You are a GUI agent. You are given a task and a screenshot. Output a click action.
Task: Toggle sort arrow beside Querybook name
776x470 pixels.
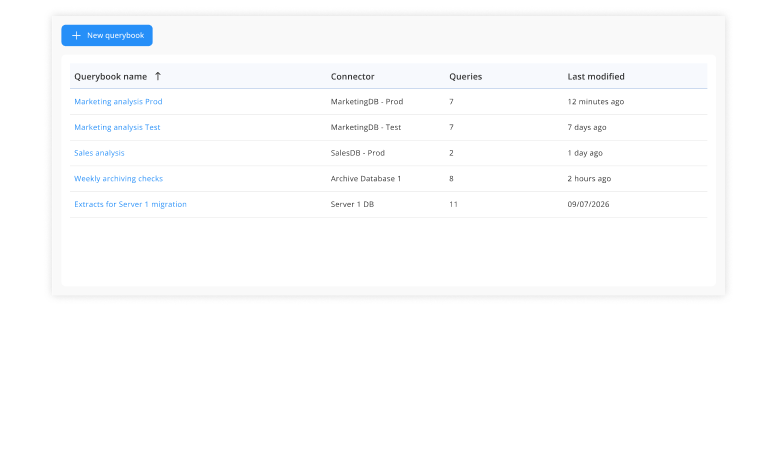(158, 76)
